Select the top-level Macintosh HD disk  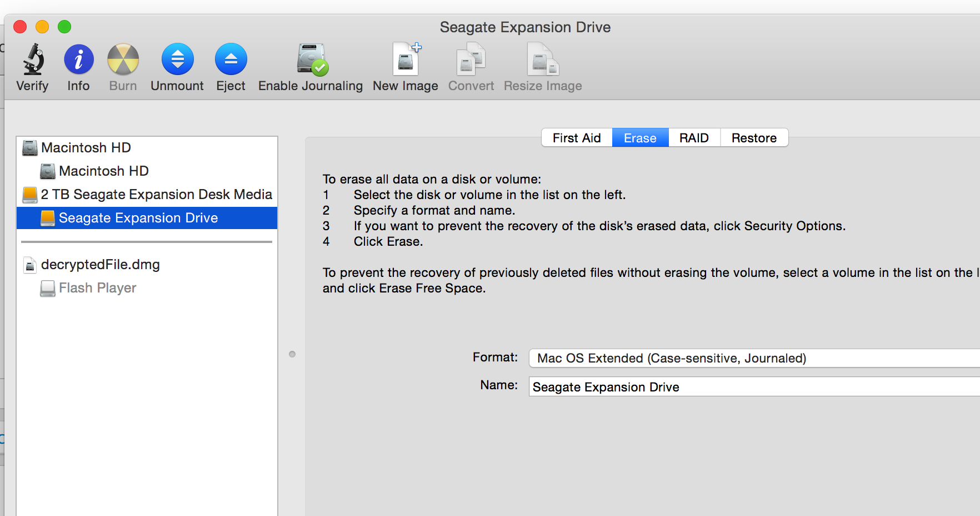[x=147, y=148]
